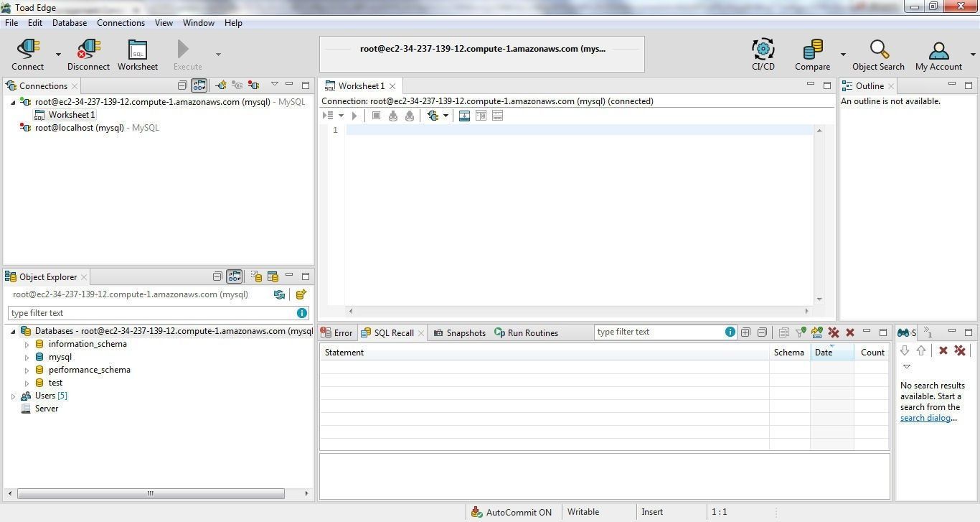The height and width of the screenshot is (522, 980).
Task: Open the Compare dropdown arrow
Action: [843, 54]
